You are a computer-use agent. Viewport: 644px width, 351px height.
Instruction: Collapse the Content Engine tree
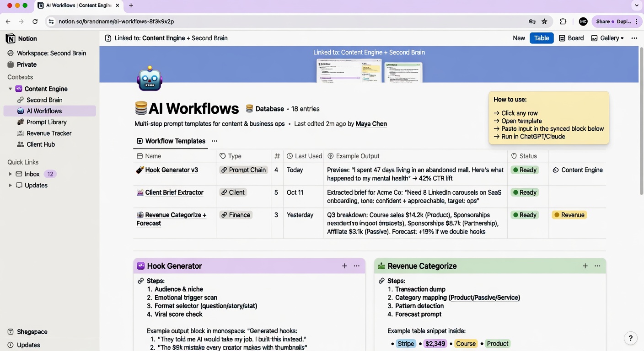pyautogui.click(x=10, y=89)
